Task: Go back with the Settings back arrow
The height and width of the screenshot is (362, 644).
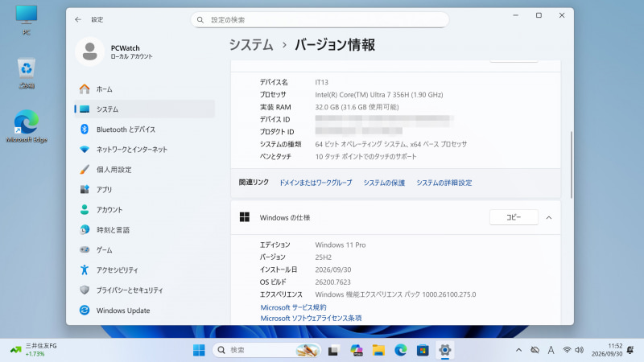Action: point(78,19)
